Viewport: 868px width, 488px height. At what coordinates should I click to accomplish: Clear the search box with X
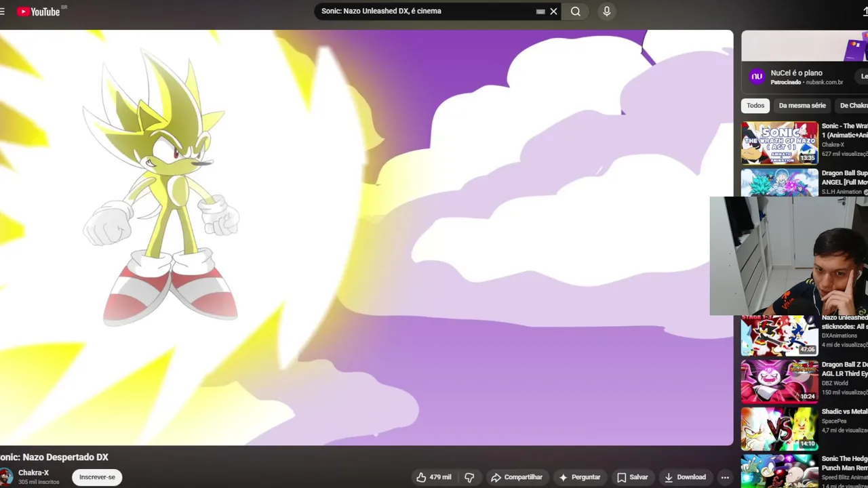553,12
